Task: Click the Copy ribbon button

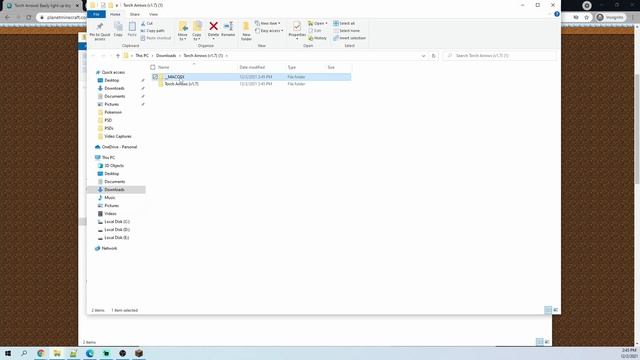Action: click(118, 29)
